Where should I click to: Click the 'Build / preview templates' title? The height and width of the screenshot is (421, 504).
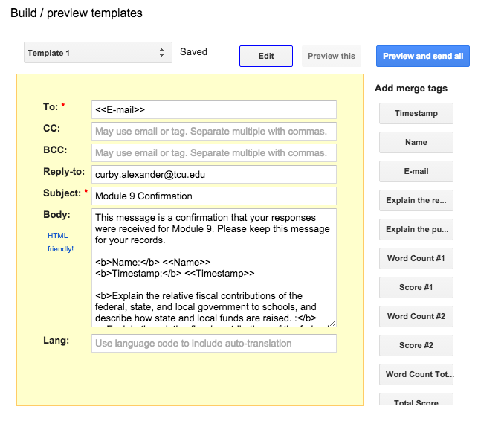coord(77,13)
